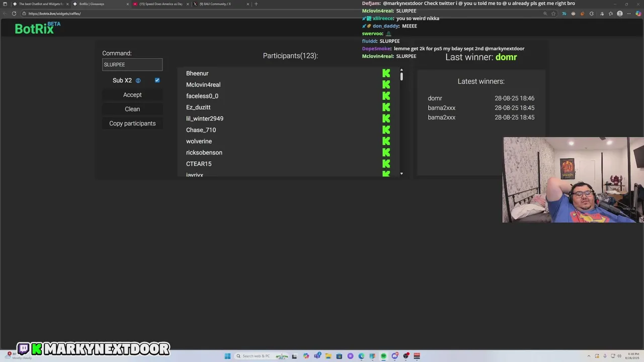Click domr in Latest winners
Viewport: 644px width, 362px height.
click(x=435, y=98)
